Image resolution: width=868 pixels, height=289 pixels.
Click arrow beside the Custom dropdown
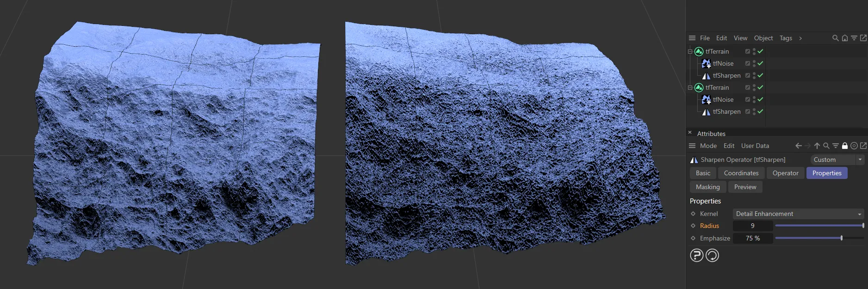(x=860, y=160)
